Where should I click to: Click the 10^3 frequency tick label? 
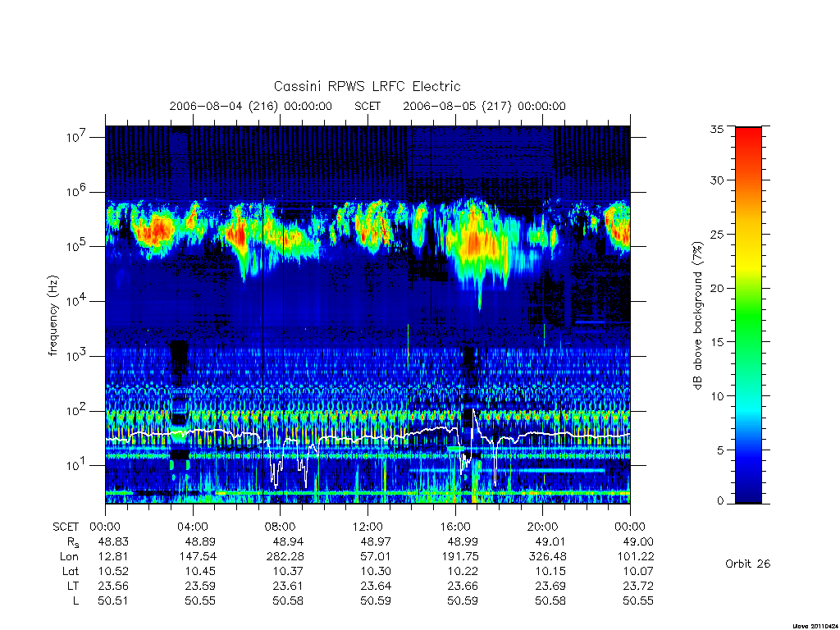point(75,356)
